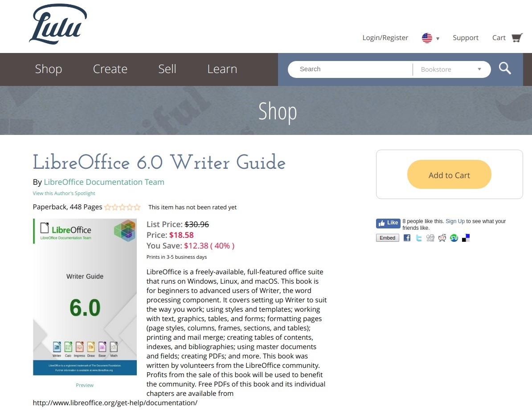Open the Sell menu

click(x=167, y=69)
